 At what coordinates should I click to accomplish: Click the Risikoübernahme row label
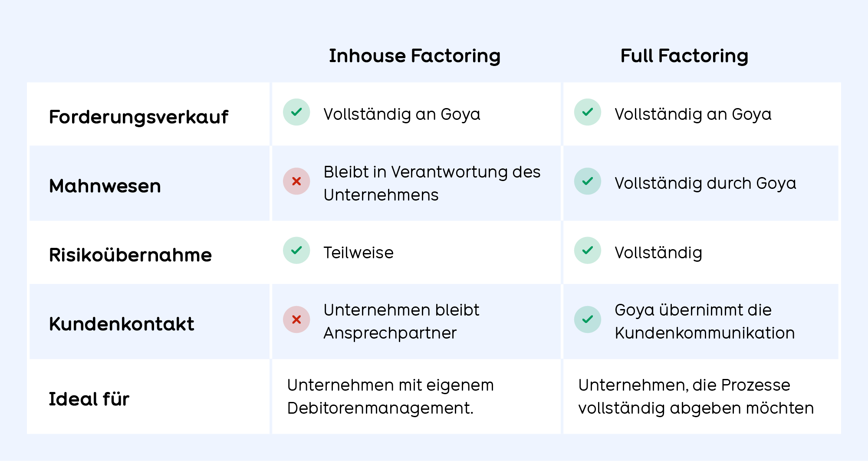pos(130,255)
